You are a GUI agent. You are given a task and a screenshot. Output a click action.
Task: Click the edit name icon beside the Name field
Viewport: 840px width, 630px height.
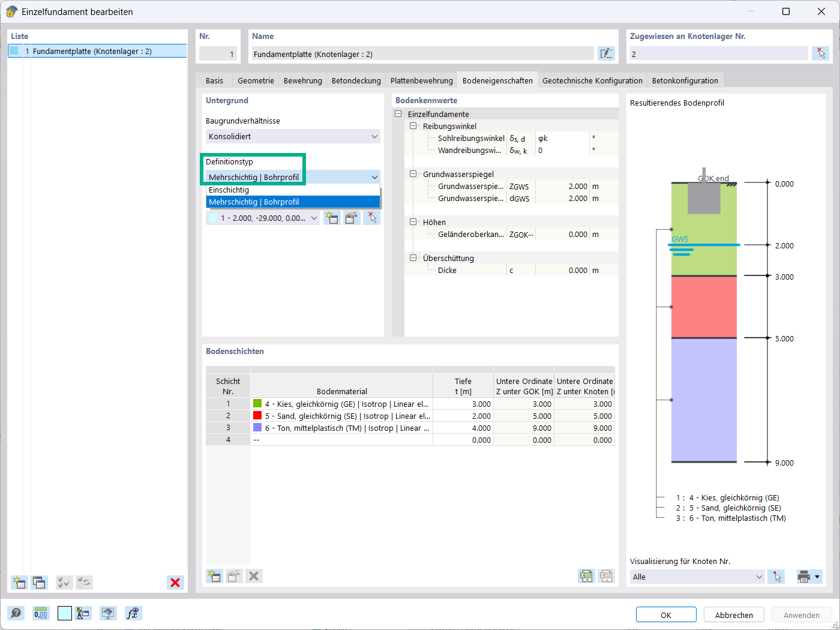pos(606,53)
